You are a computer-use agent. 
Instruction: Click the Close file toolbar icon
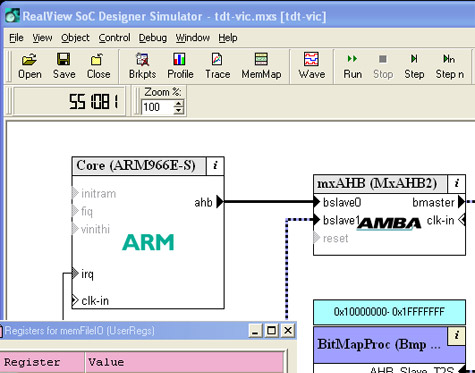(98, 66)
